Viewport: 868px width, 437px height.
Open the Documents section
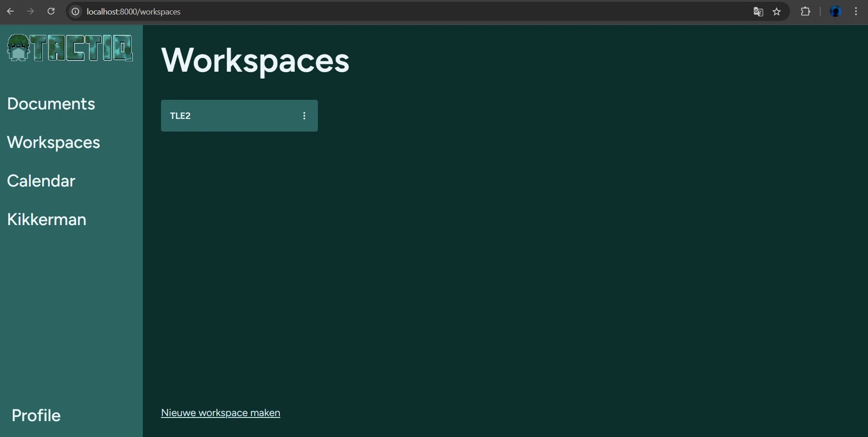coord(51,103)
